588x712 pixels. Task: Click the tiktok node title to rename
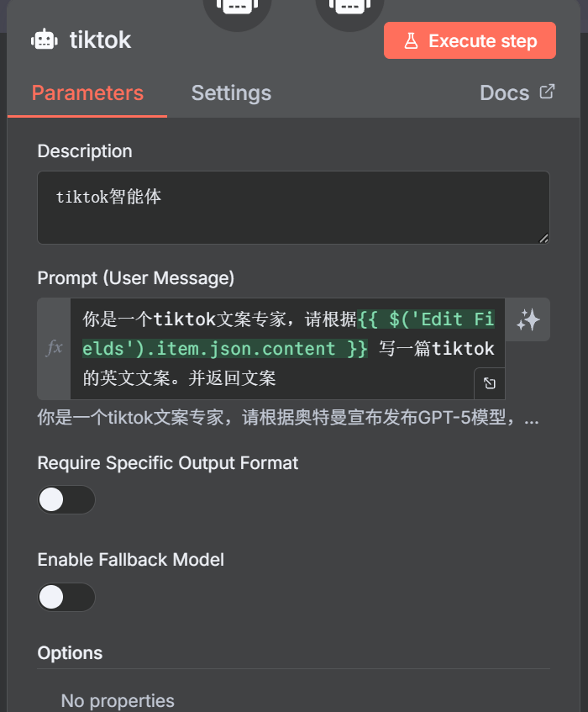(x=100, y=40)
